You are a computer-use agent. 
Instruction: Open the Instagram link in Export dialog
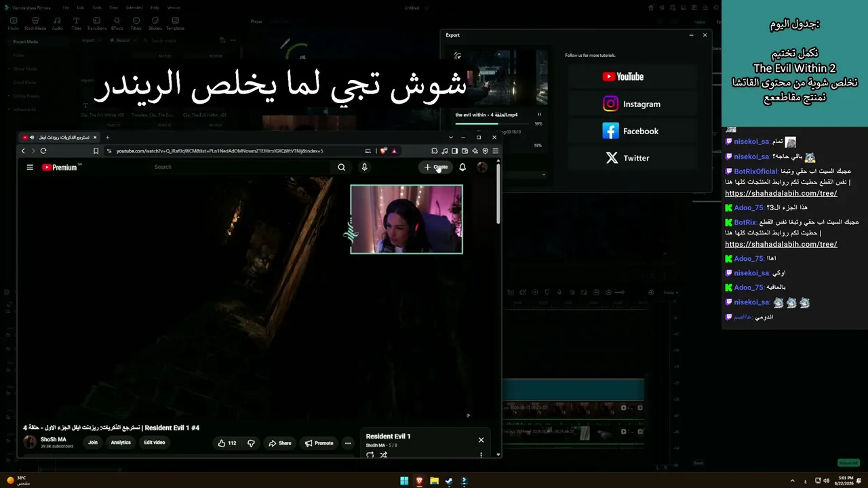click(631, 104)
